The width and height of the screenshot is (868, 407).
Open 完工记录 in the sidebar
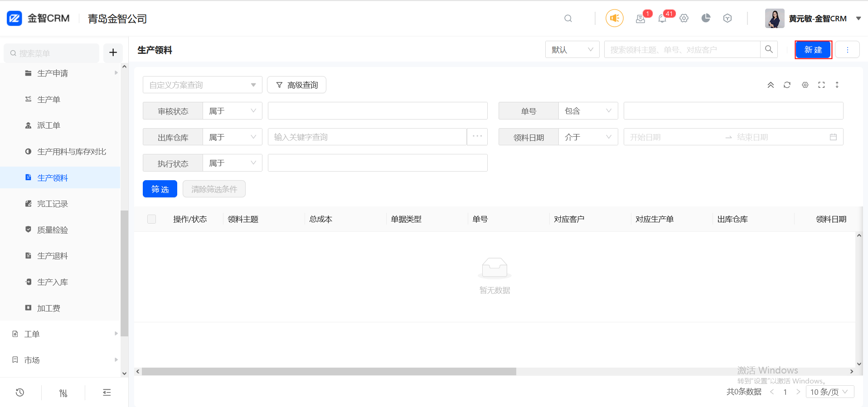[60, 204]
